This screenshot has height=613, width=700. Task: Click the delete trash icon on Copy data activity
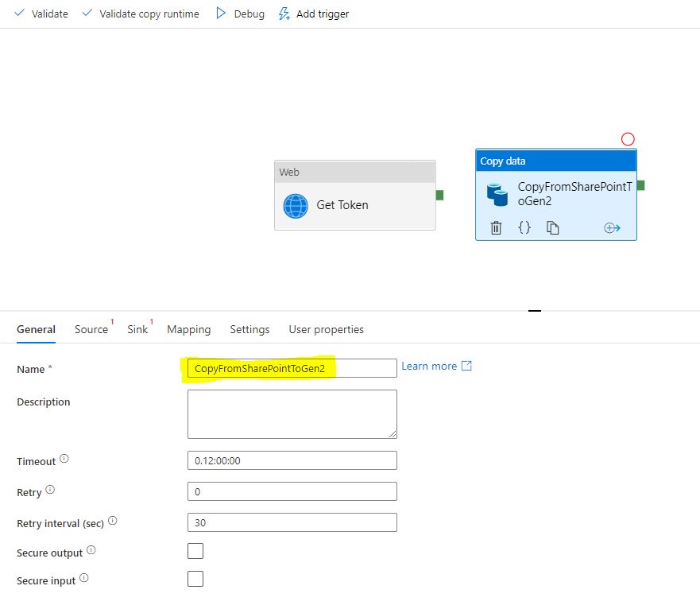496,228
